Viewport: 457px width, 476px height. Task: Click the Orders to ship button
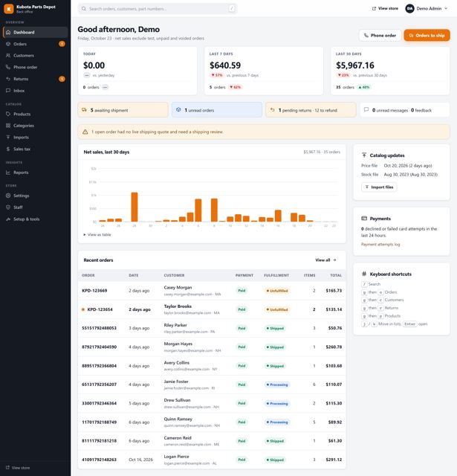point(427,36)
